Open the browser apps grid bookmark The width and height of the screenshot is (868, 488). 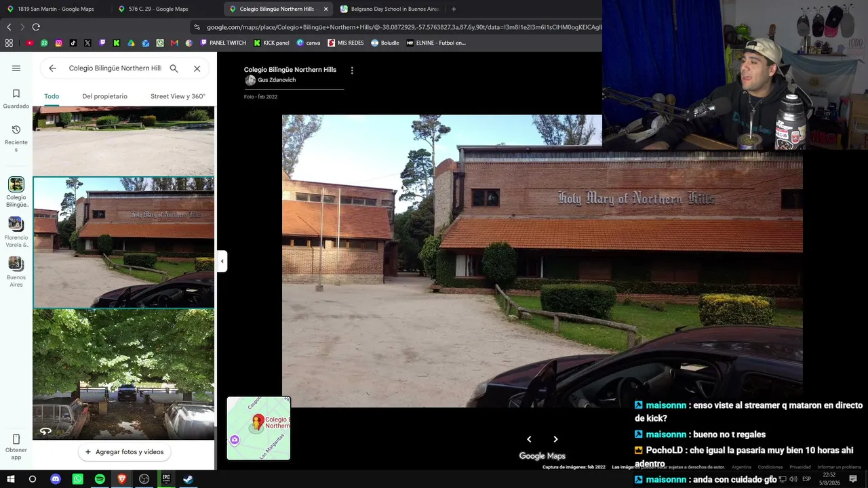[9, 43]
